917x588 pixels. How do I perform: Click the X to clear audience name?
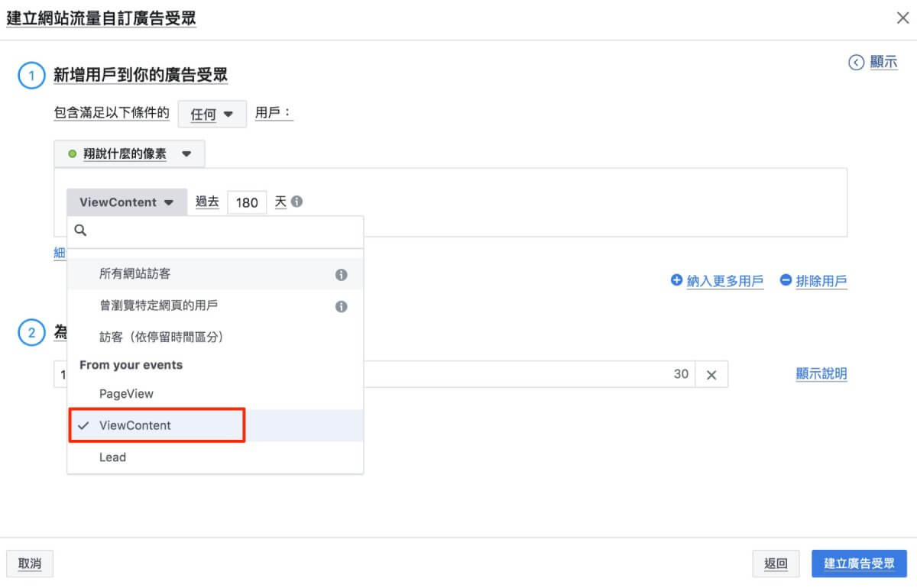click(711, 375)
